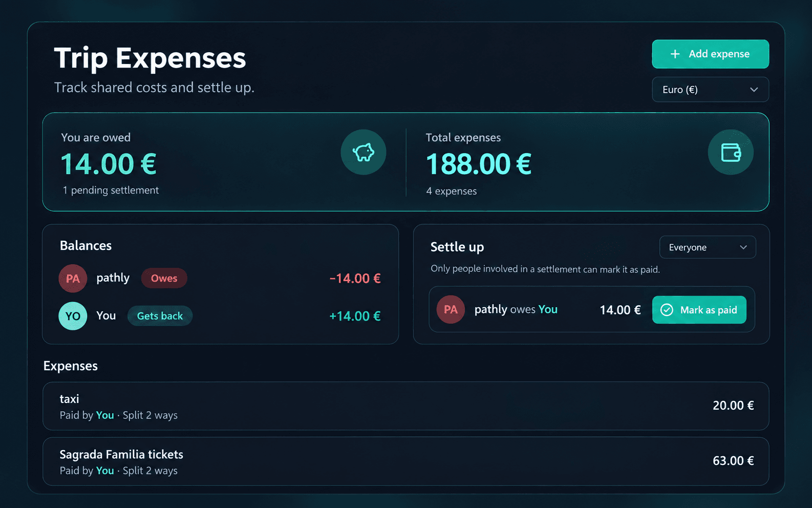This screenshot has height=508, width=812.
Task: Click the pathly name in Balances
Action: tap(113, 278)
